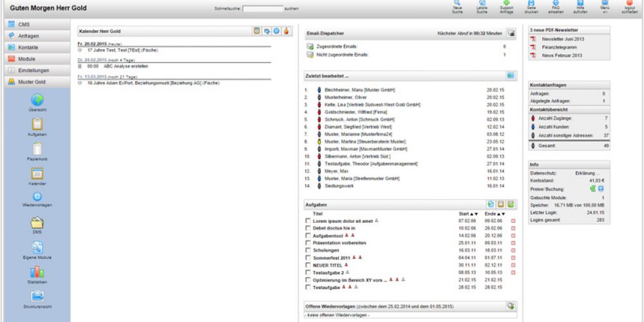Click the Schnellsuche input field
The height and width of the screenshot is (322, 644).
(x=263, y=9)
